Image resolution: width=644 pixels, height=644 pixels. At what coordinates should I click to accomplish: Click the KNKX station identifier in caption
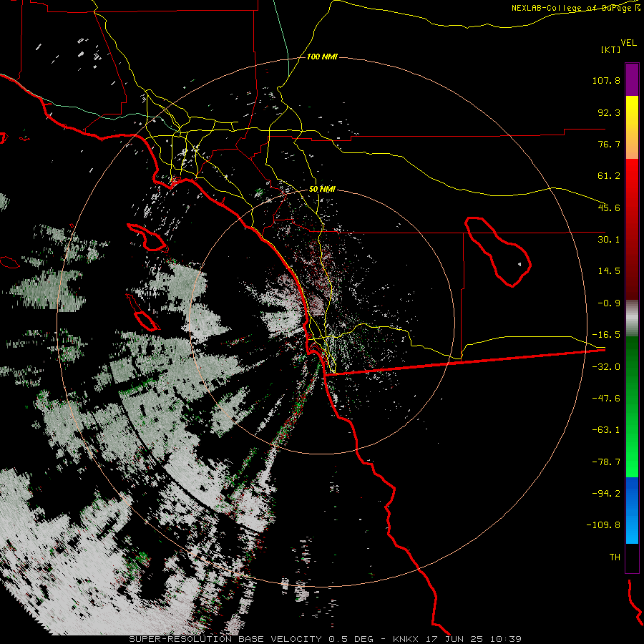click(407, 639)
